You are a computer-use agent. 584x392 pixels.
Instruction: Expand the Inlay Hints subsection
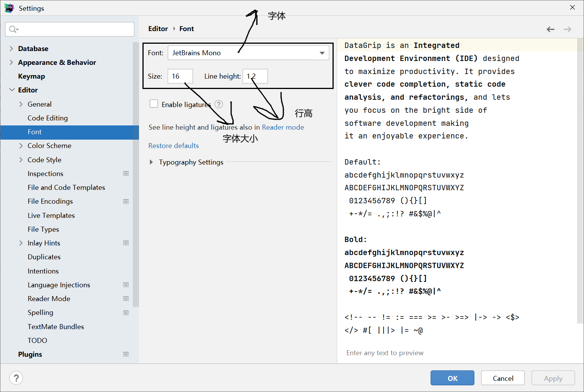21,243
